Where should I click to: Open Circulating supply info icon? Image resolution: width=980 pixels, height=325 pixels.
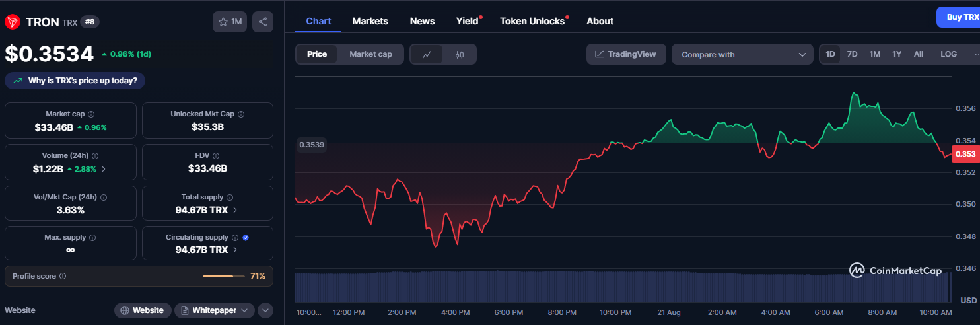tap(235, 238)
